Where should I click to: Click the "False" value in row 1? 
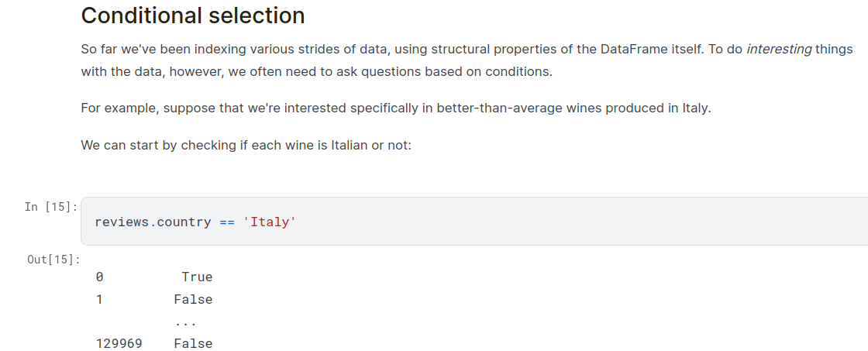(193, 299)
